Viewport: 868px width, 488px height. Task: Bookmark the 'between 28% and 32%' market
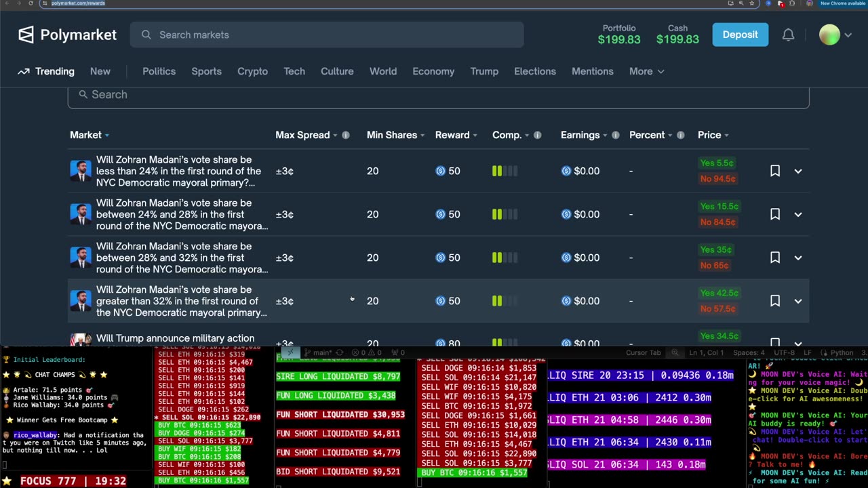[775, 258]
